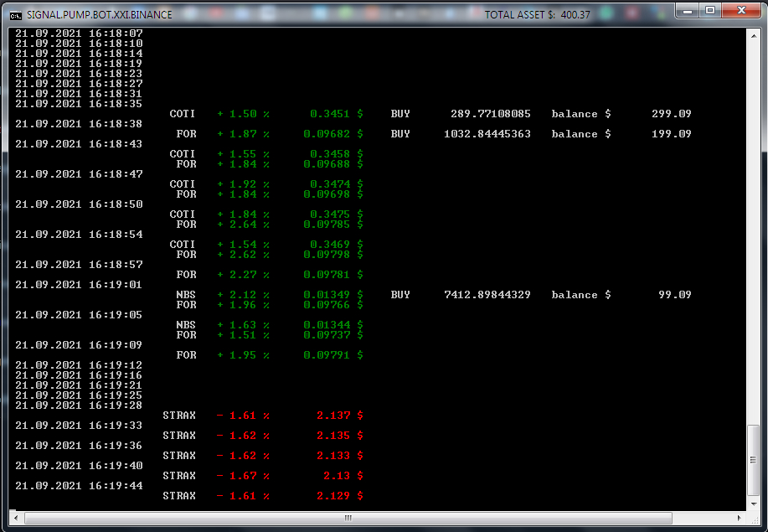Click the horizontal scrollbar thumb

tap(348, 518)
